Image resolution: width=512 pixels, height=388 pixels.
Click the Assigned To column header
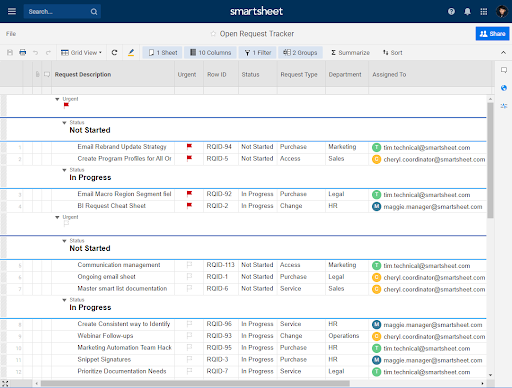(x=389, y=74)
